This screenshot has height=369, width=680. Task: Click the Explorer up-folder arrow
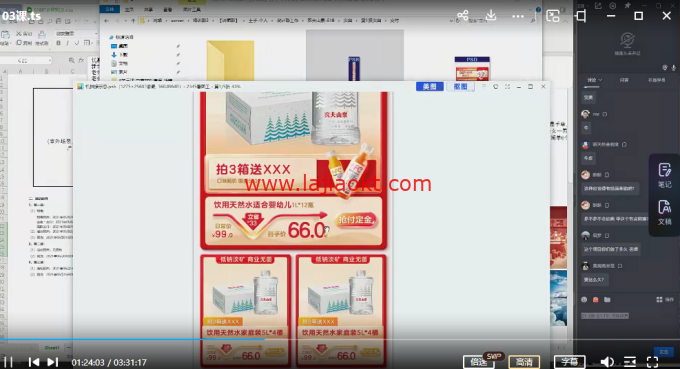click(x=133, y=20)
